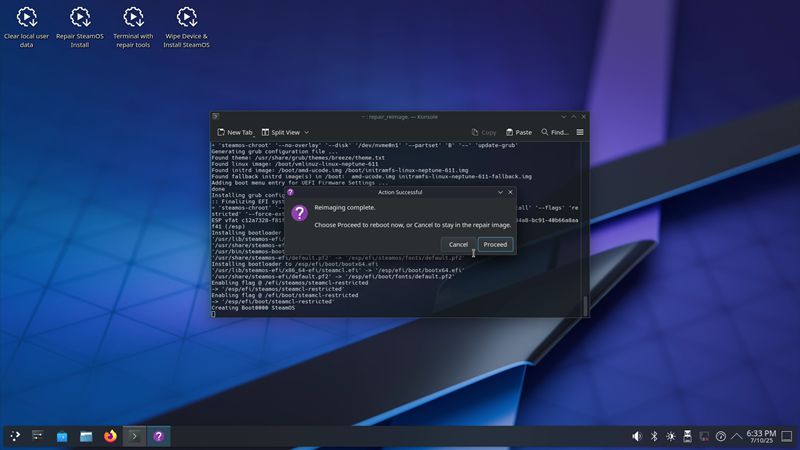This screenshot has height=450, width=800.
Task: Collapse the Action Successful dialog with chevron
Action: (x=500, y=192)
